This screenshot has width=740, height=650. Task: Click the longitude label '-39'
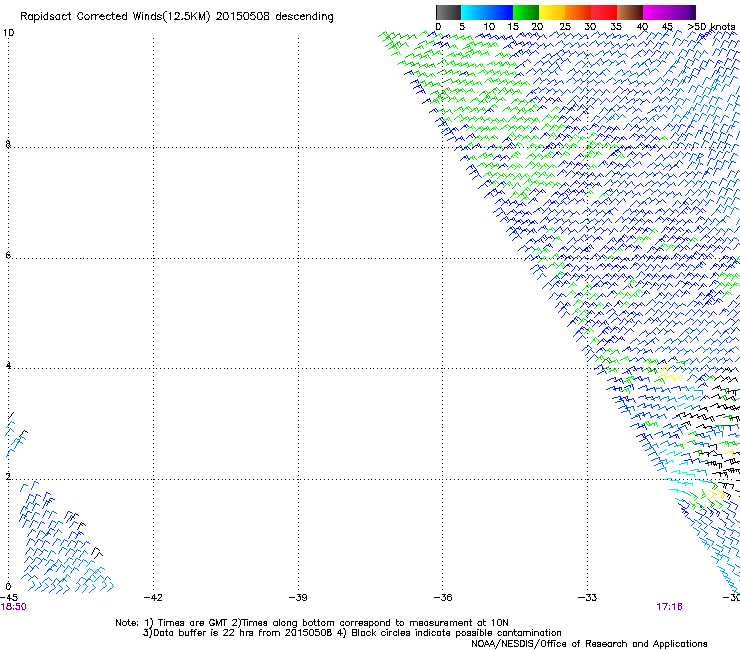[x=298, y=598]
